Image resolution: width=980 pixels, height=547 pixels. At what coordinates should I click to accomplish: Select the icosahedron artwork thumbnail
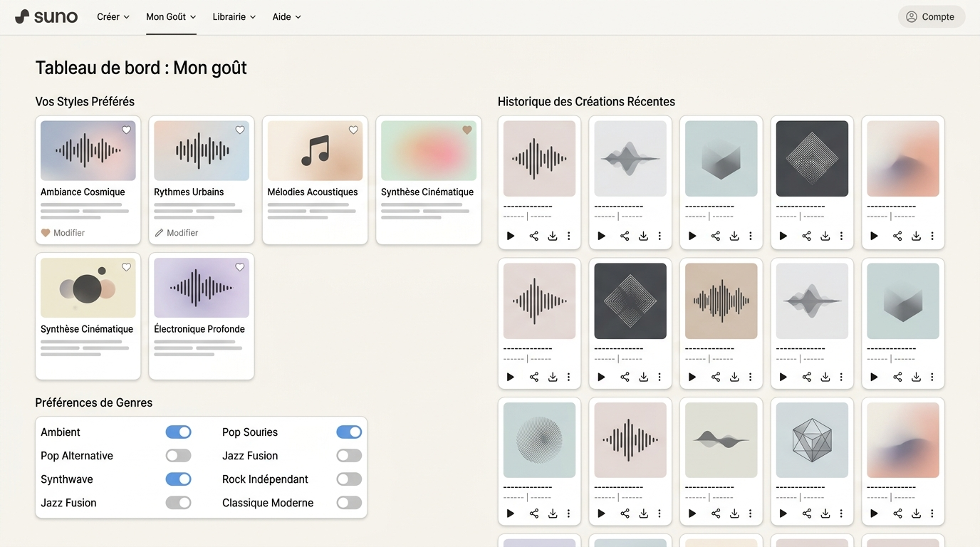coord(812,440)
